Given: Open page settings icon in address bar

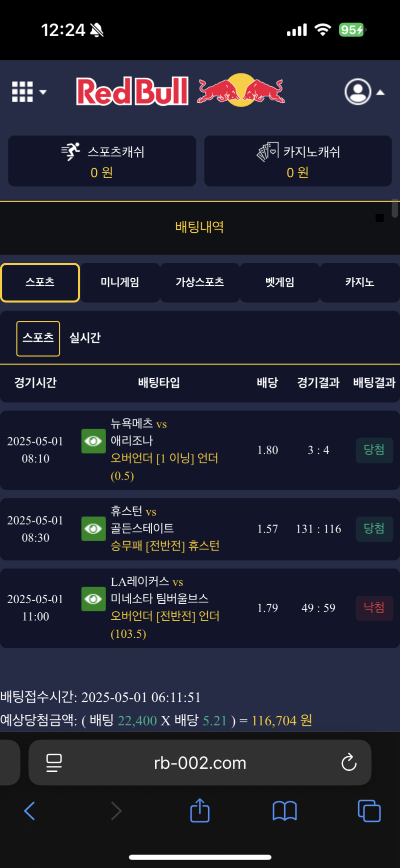Looking at the screenshot, I should 54,763.
